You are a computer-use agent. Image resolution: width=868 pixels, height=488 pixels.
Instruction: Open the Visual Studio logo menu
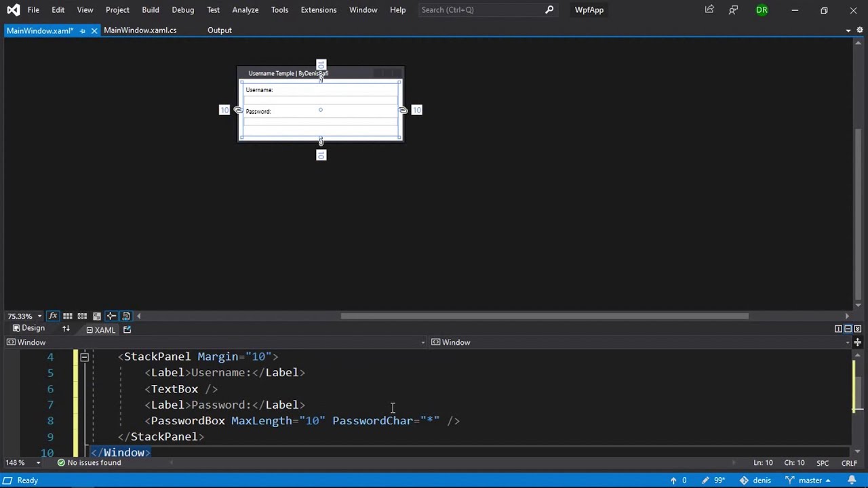click(x=13, y=9)
